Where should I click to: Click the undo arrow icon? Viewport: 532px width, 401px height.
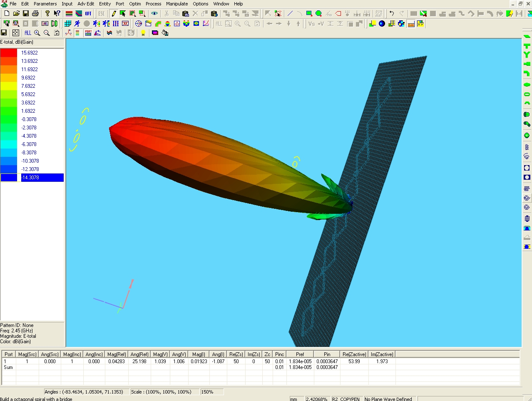(x=392, y=14)
